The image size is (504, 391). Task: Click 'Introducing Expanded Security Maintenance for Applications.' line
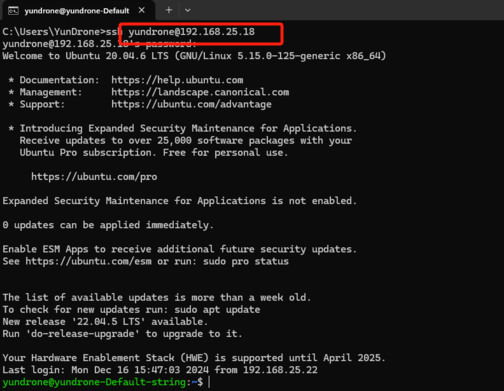coord(188,128)
